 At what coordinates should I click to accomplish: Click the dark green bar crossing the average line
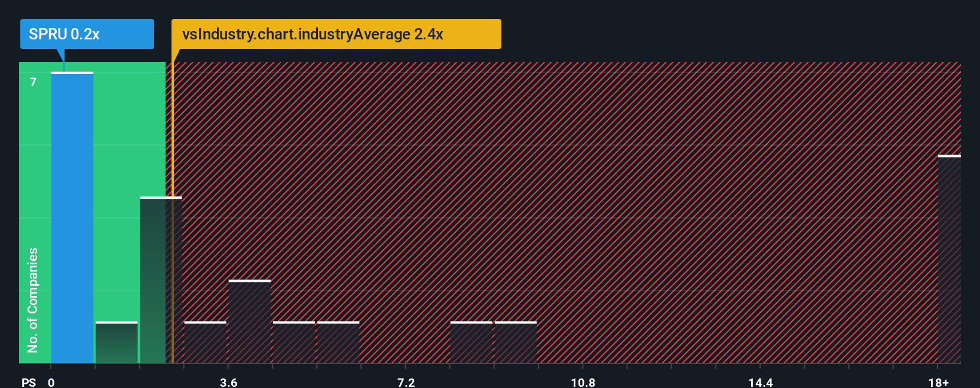[161, 279]
